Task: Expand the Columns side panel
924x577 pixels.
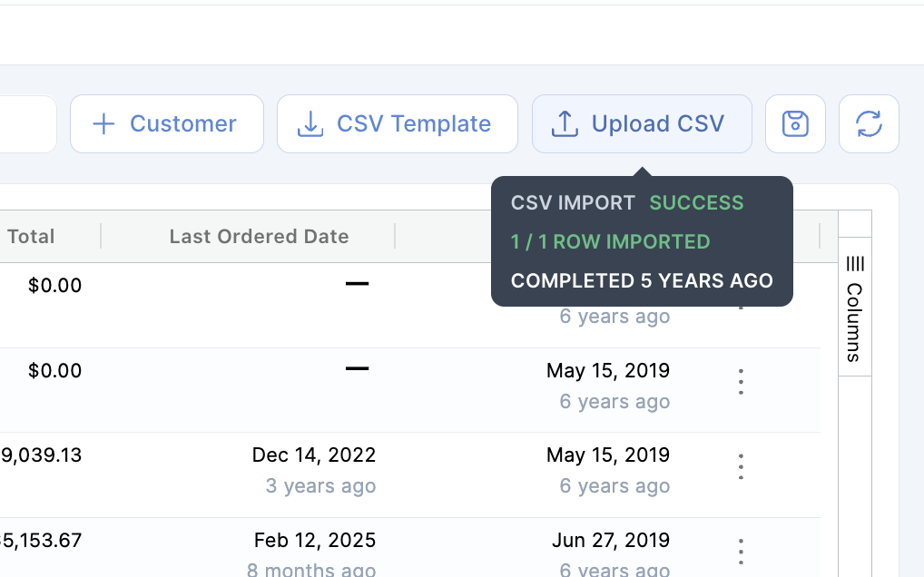Action: [855, 308]
